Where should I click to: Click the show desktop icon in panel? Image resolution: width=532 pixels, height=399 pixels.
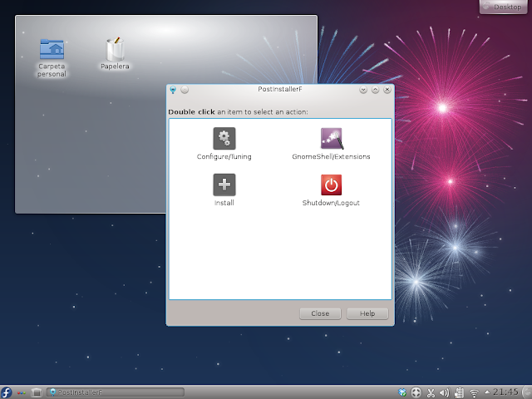[37, 392]
